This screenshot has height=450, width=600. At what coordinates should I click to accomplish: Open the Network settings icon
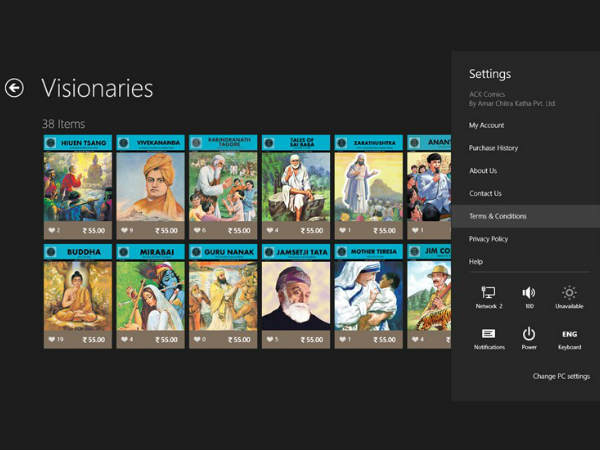(488, 293)
